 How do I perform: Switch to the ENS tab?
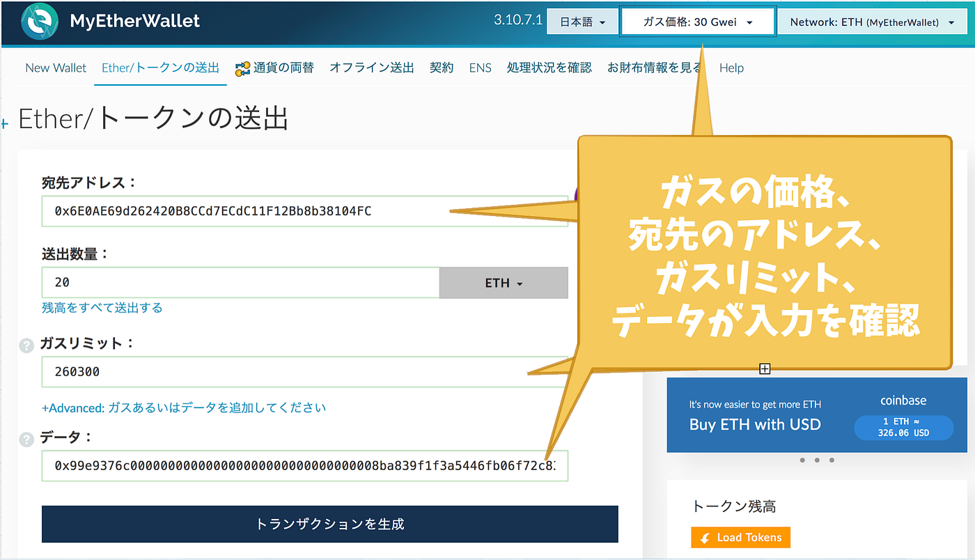tap(481, 68)
